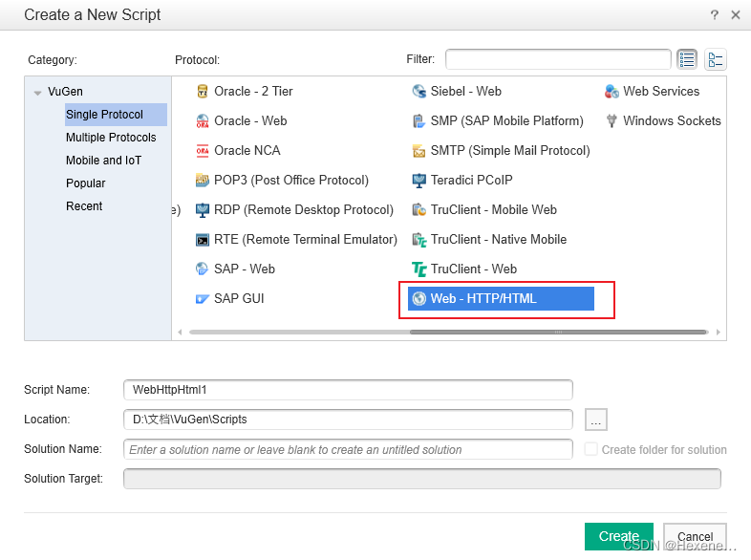Select "Teradici PCoIP" protocol text

[471, 180]
